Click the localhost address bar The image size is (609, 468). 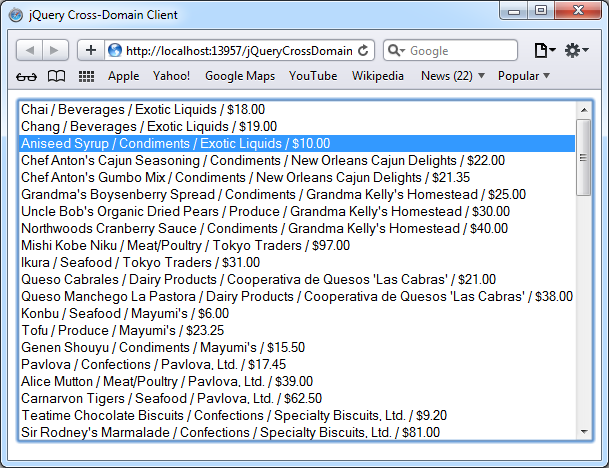click(235, 50)
